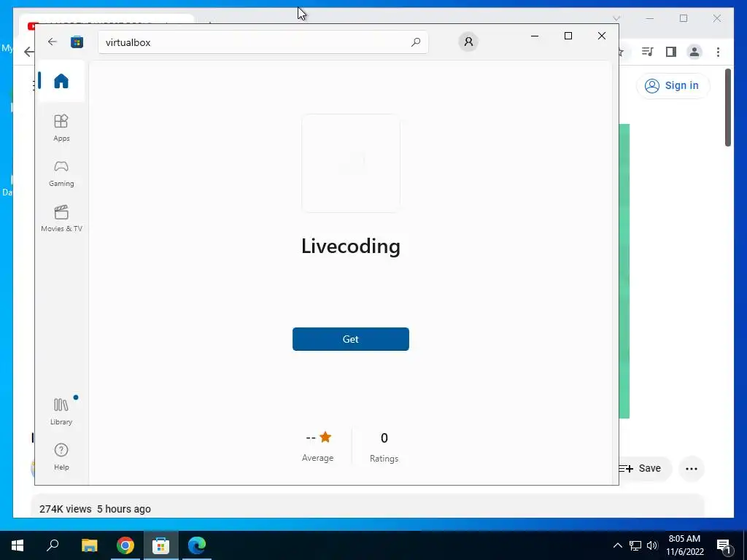The height and width of the screenshot is (560, 747).
Task: Open the Store user profile icon
Action: (x=468, y=42)
